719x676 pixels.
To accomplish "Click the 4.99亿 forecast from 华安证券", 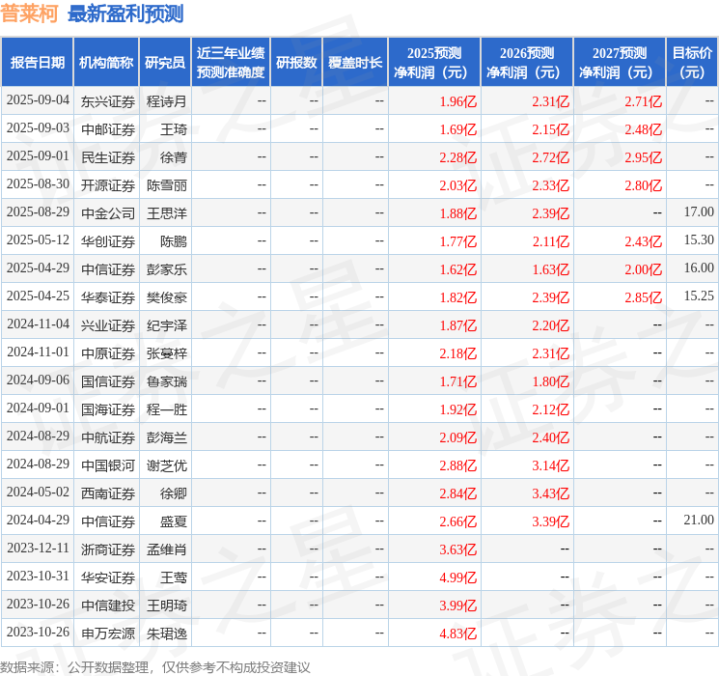I will pyautogui.click(x=458, y=577).
